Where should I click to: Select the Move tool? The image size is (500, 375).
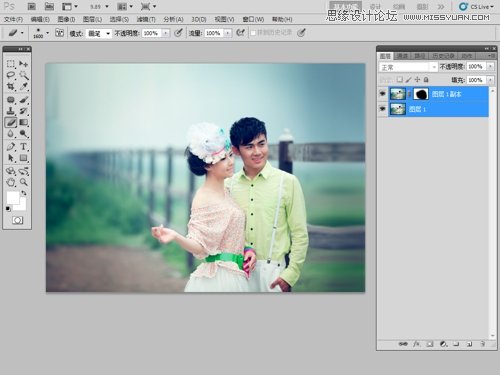click(x=23, y=64)
